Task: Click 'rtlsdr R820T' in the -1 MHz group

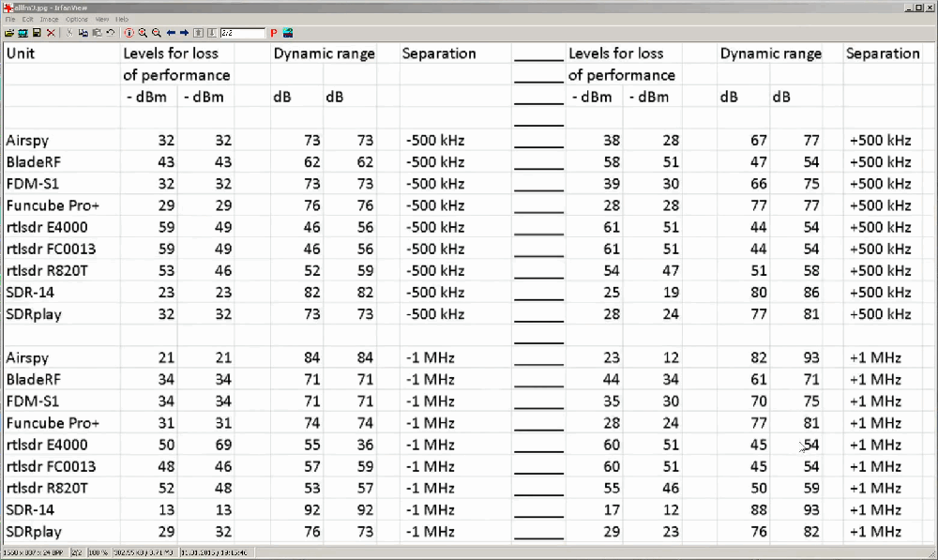Action: pos(47,488)
